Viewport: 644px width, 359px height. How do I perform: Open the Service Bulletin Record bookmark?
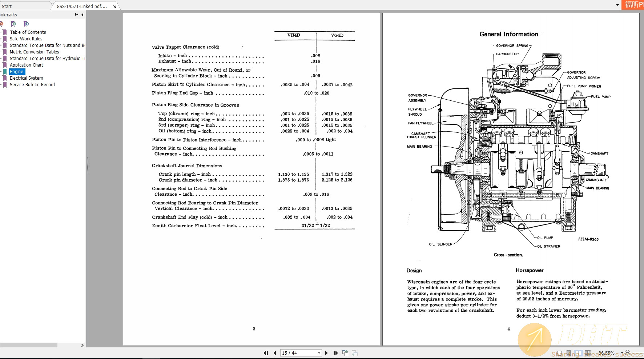tap(32, 84)
